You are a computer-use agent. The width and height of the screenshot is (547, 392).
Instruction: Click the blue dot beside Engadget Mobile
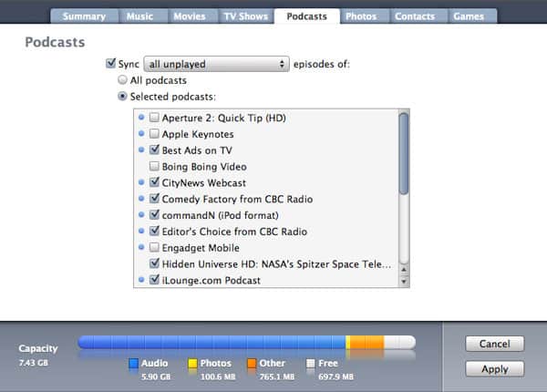tap(141, 247)
